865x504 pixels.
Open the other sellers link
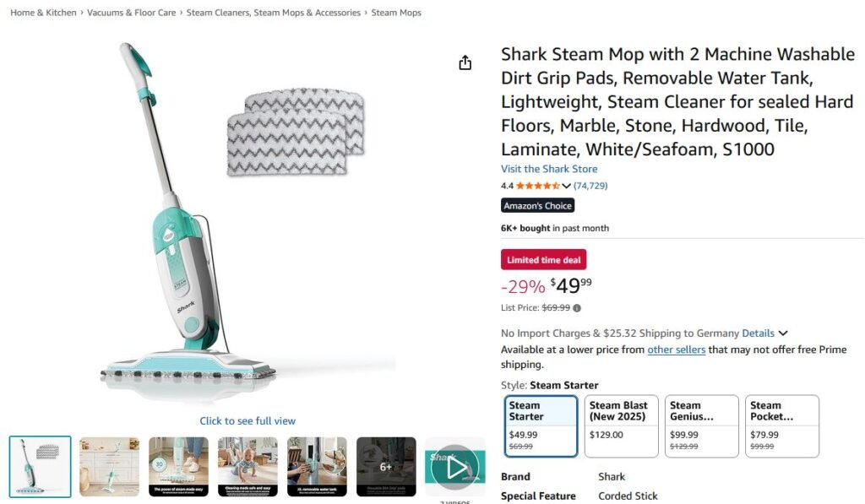coord(678,349)
